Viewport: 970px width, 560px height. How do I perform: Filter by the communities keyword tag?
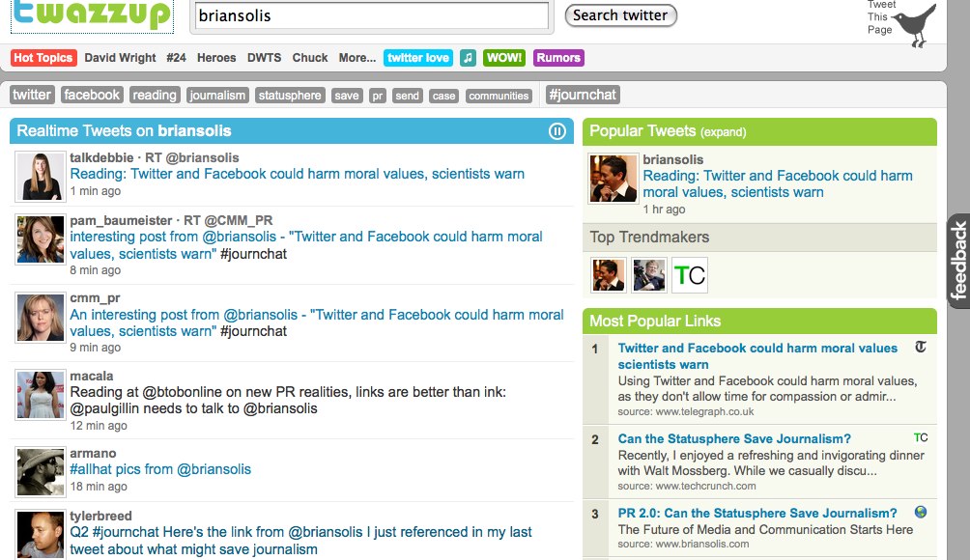click(499, 96)
